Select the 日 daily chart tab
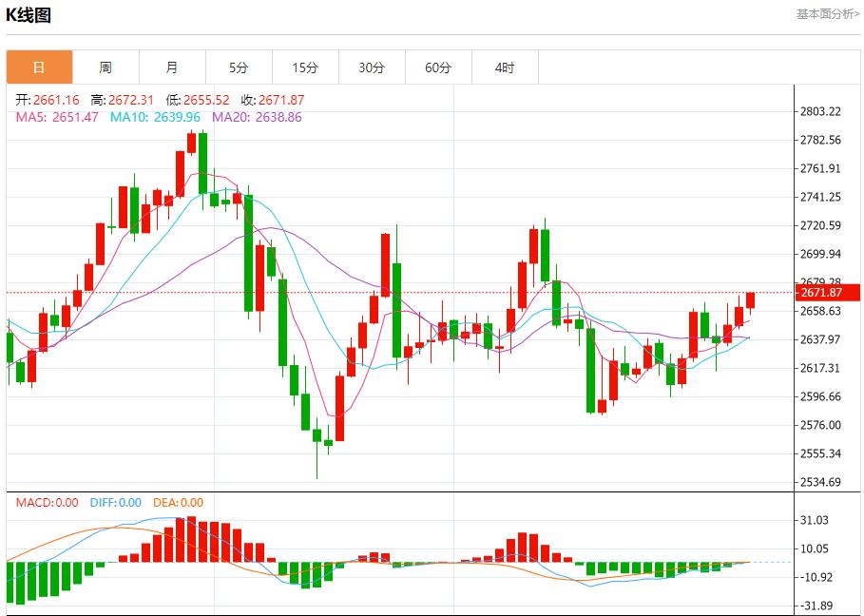Image resolution: width=864 pixels, height=616 pixels. 39,67
